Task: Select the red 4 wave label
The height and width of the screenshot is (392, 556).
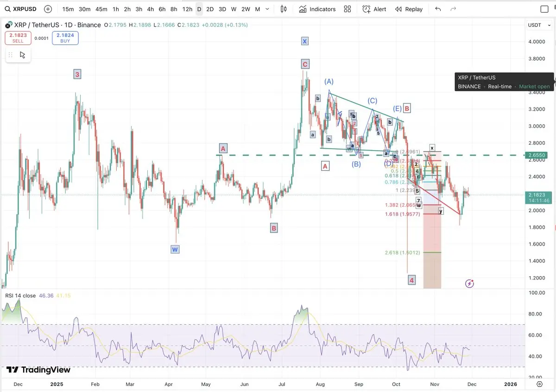Action: pos(412,280)
